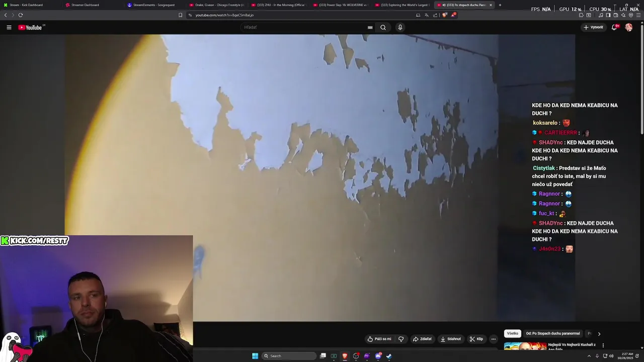
Task: Open volume control in system tray
Action: (611, 356)
